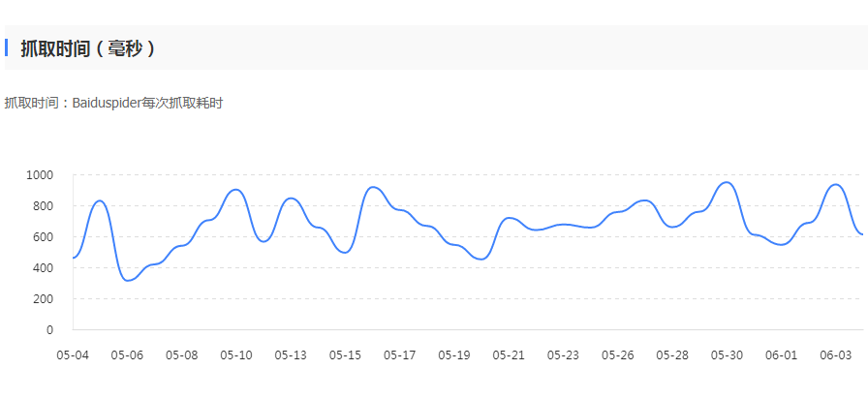Click the 06-01 x-axis date
The image size is (868, 400).
(781, 355)
